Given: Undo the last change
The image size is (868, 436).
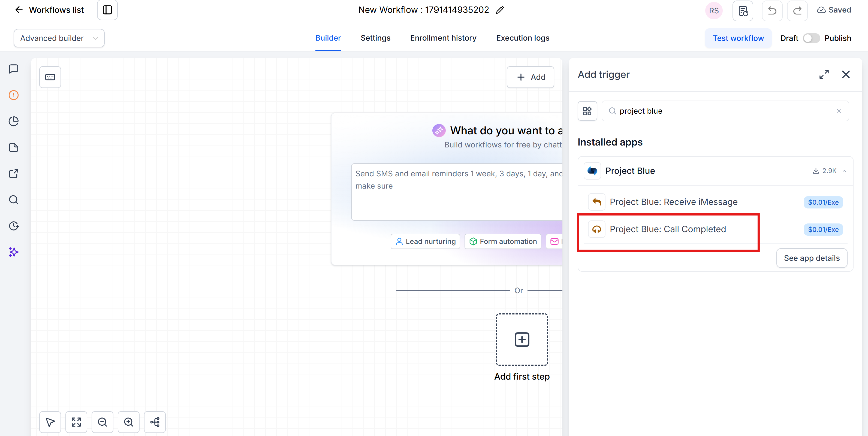Looking at the screenshot, I should (x=772, y=11).
